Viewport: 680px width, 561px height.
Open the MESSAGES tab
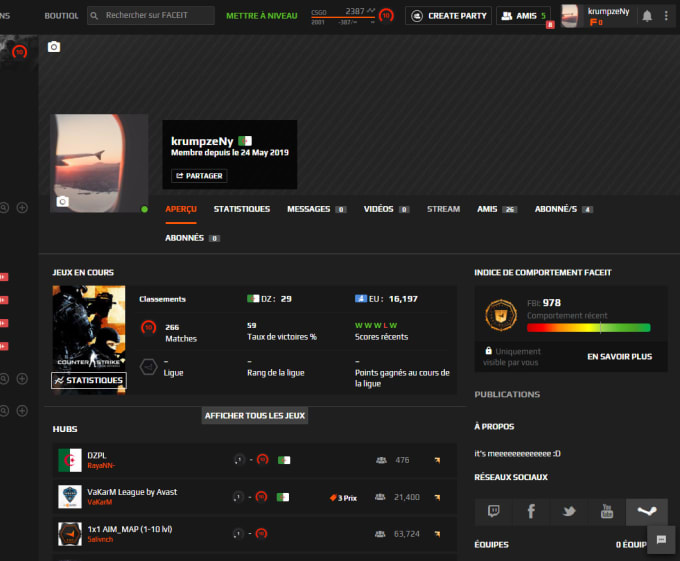(316, 209)
